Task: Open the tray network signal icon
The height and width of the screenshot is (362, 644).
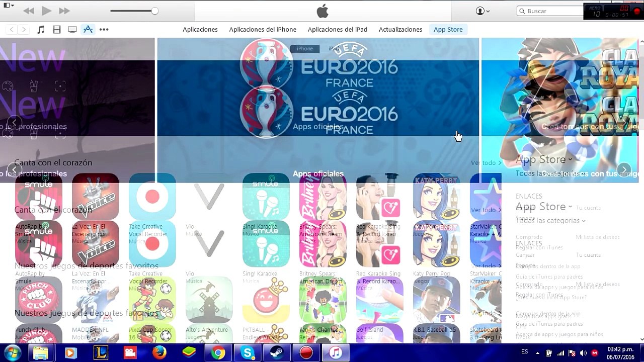Action: pyautogui.click(x=560, y=353)
